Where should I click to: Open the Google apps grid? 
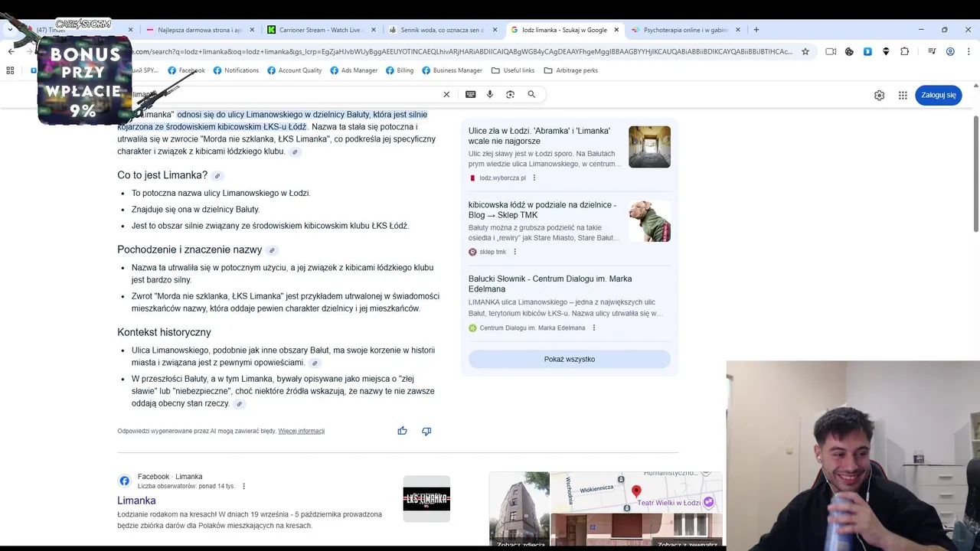(x=903, y=95)
